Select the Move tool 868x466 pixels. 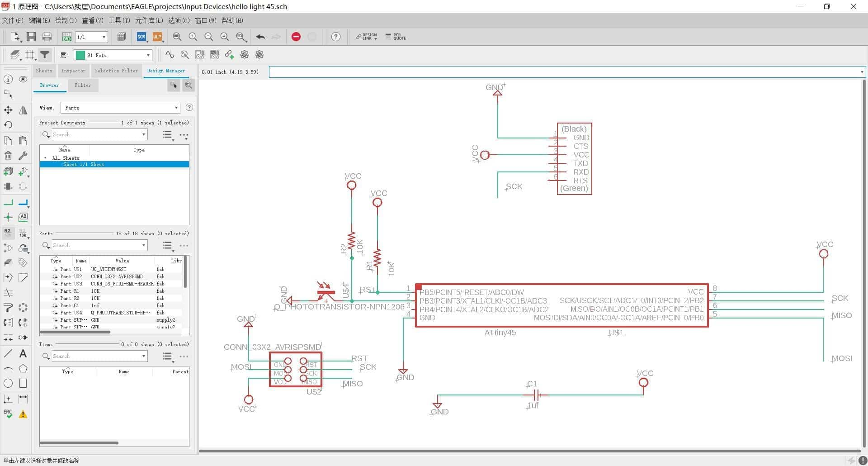8,110
